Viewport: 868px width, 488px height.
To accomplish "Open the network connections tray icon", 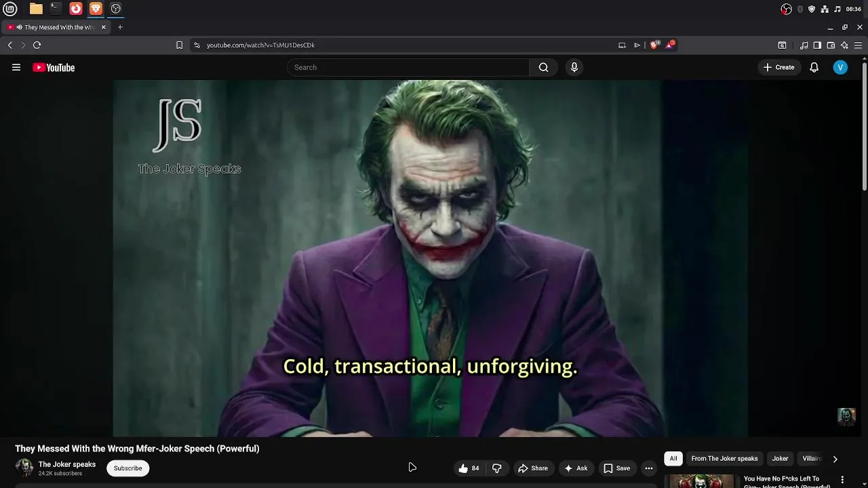I will pos(825,9).
